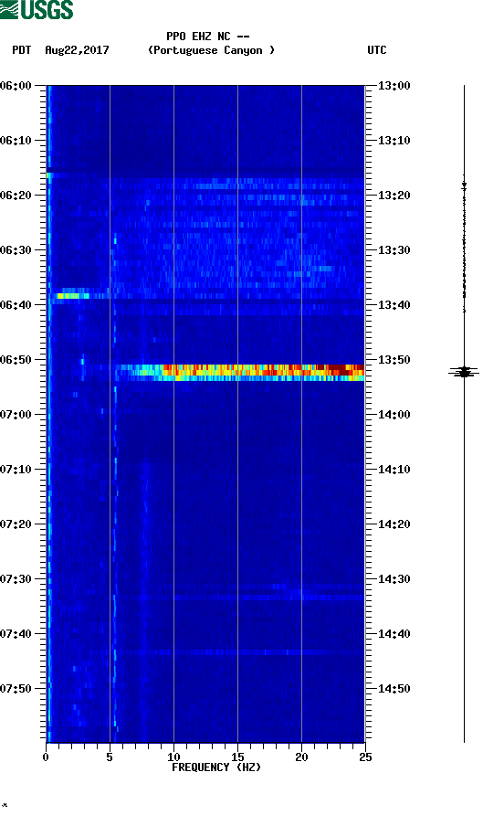Click the '14:30' UTC time label
The height and width of the screenshot is (815, 504).
[x=394, y=579]
